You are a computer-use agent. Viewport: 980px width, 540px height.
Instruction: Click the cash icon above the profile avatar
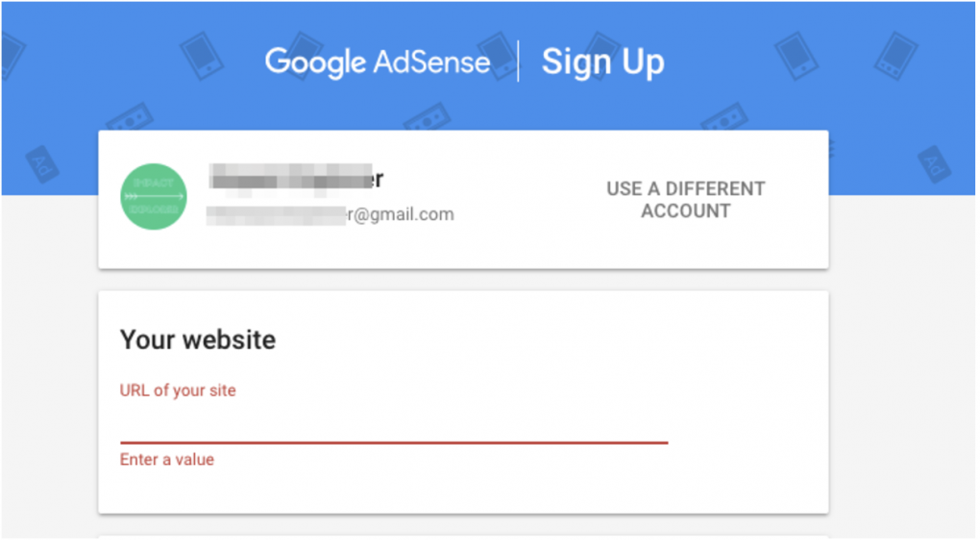pyautogui.click(x=130, y=117)
